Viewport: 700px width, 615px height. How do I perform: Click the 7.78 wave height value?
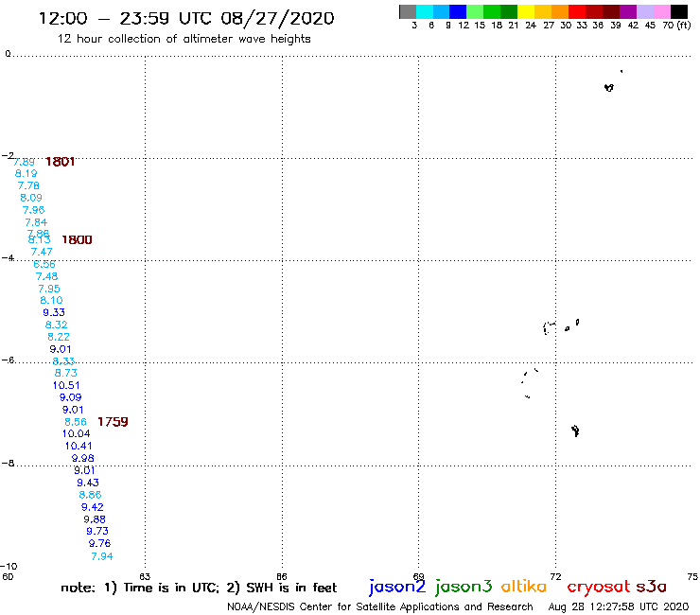28,185
